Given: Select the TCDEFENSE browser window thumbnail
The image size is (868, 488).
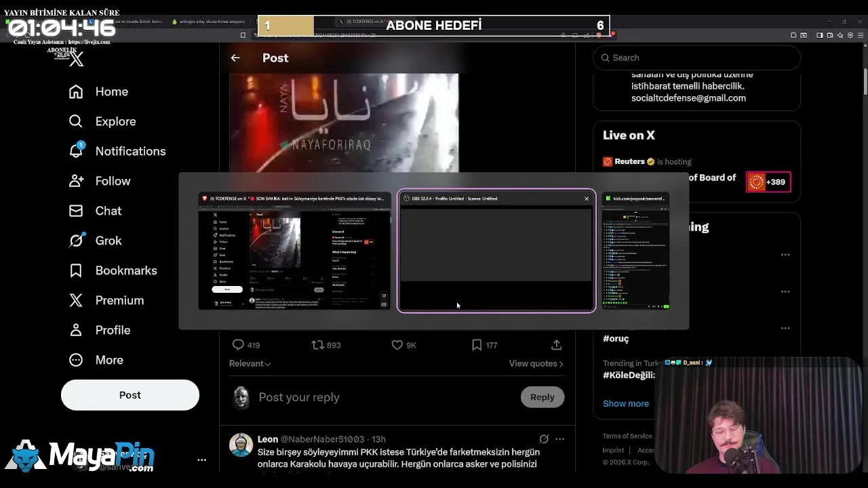Looking at the screenshot, I should [294, 251].
